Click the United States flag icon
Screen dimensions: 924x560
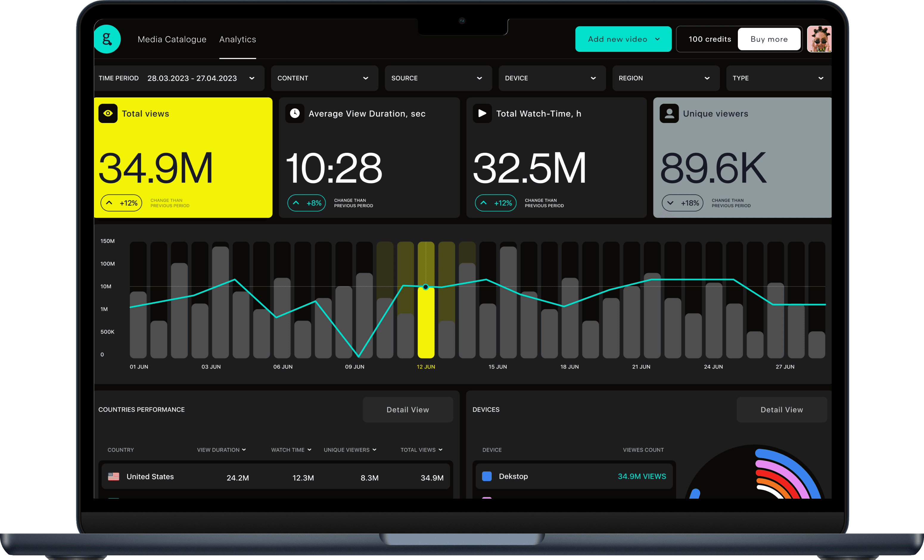[x=113, y=476]
